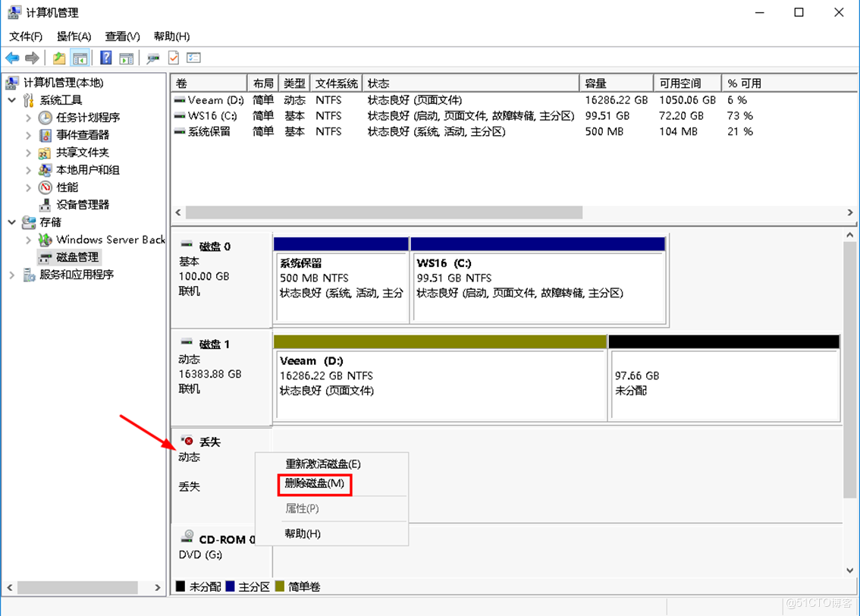This screenshot has width=860, height=616.
Task: Click the Back arrow toolbar icon
Action: pos(12,58)
